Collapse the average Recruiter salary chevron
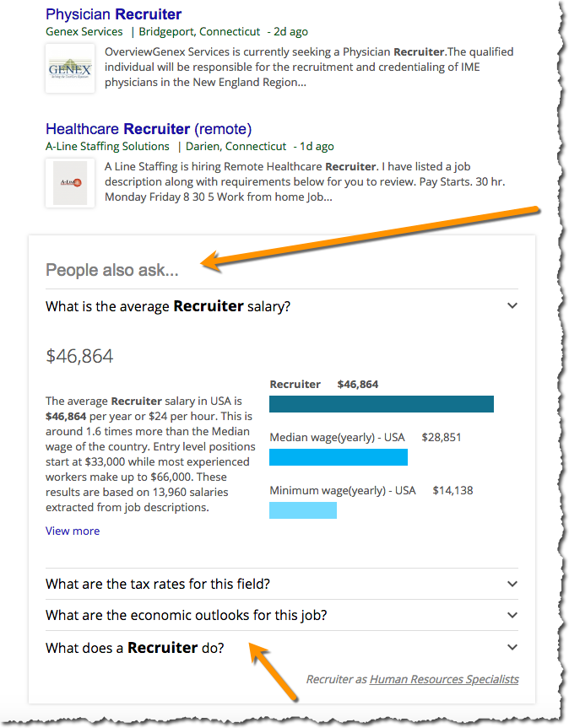 (x=512, y=306)
